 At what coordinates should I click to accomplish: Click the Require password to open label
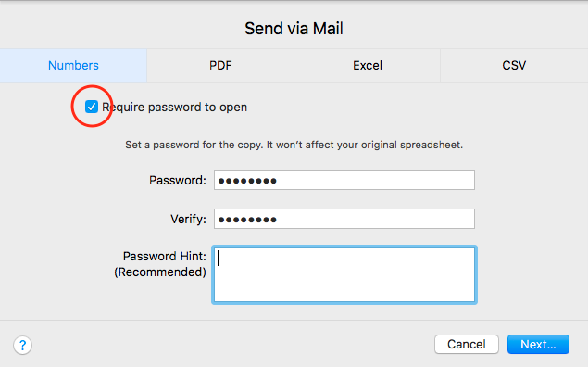175,108
